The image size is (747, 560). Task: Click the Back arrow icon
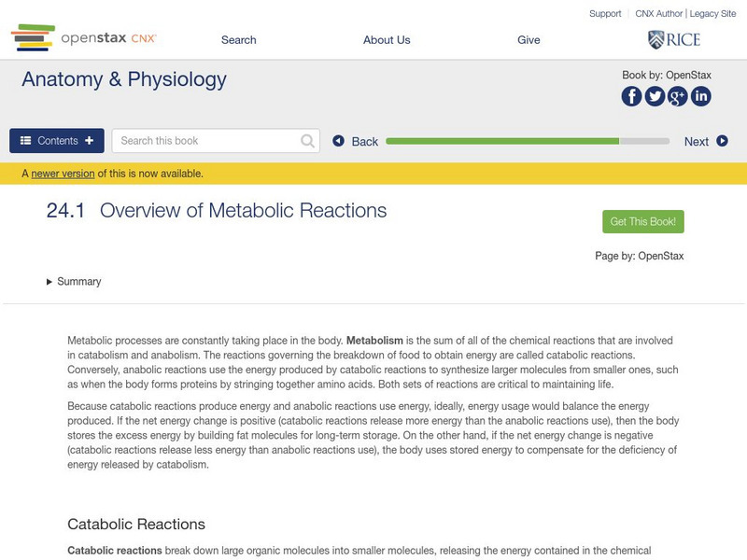[x=338, y=141]
